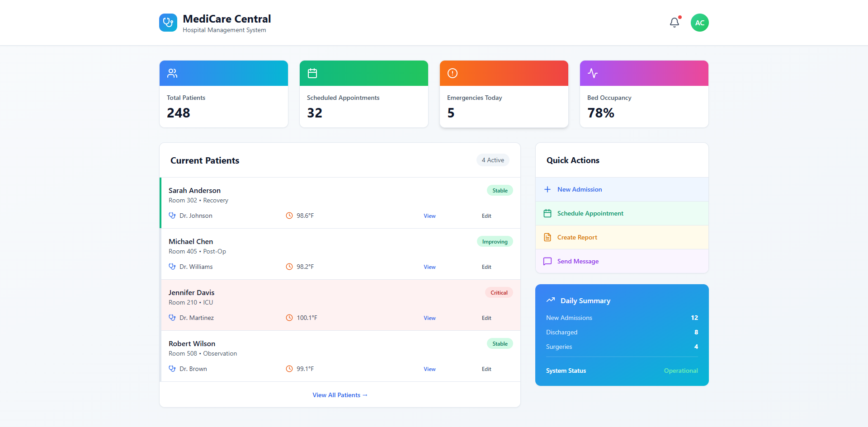Click the stethoscope icon beside Dr. Johnson
The width and height of the screenshot is (868, 427).
tap(172, 216)
